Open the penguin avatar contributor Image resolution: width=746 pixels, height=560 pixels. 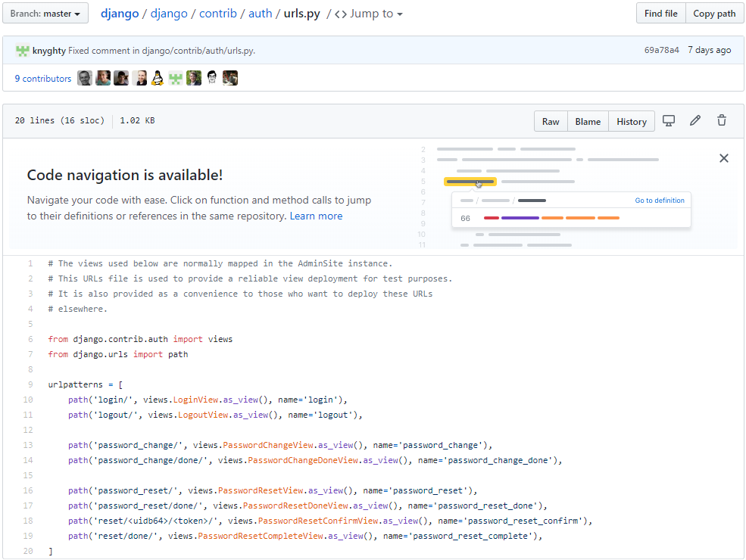point(158,78)
